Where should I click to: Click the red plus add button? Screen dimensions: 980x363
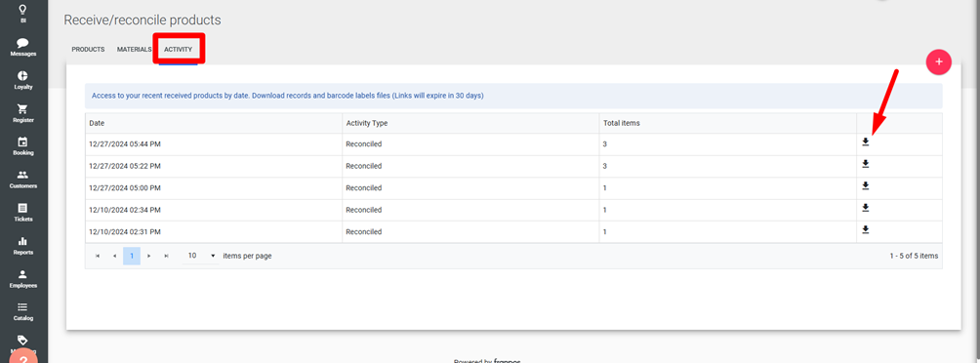coord(938,61)
